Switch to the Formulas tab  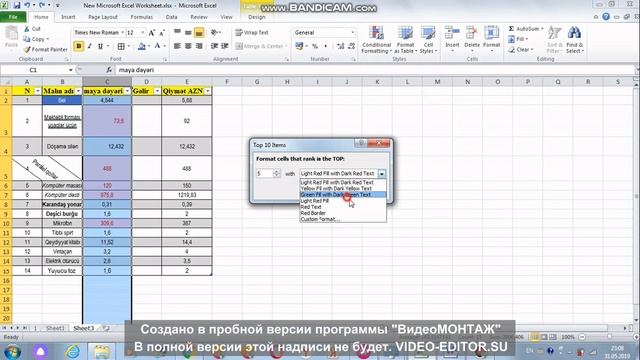142,17
